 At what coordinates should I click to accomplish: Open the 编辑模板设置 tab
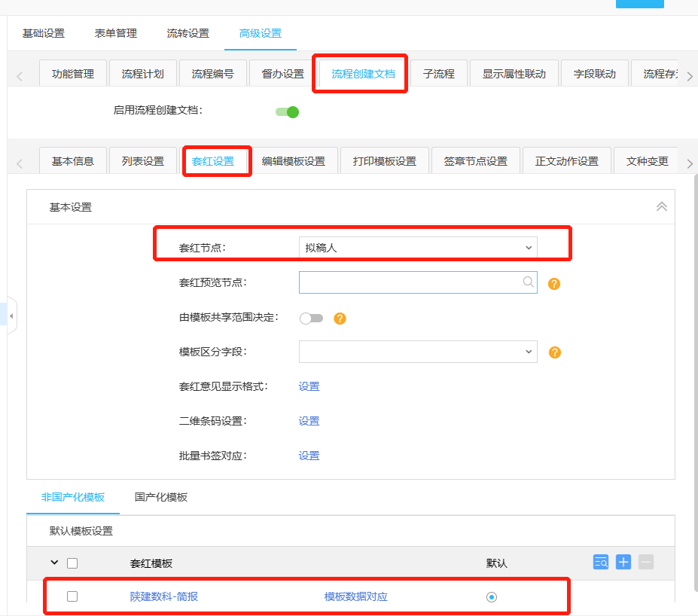[293, 161]
